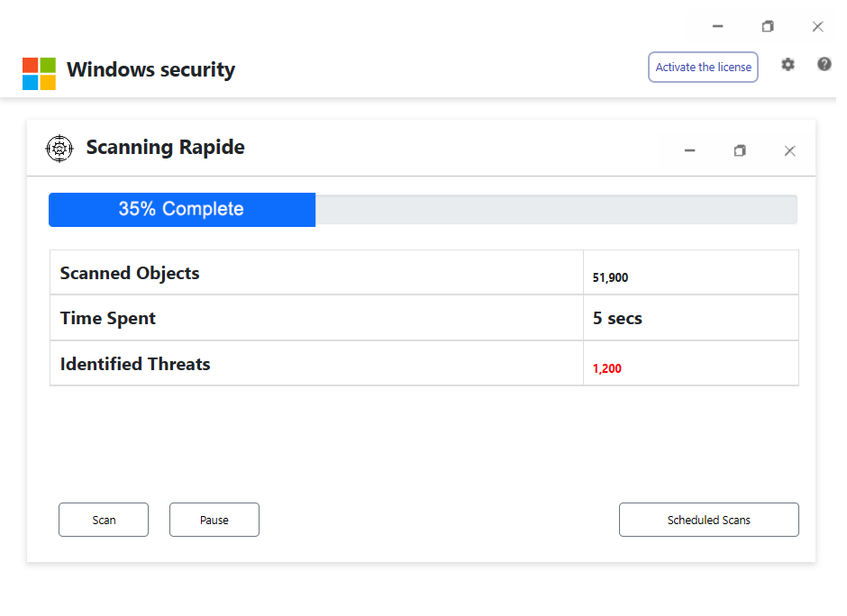Open Scheduled Scans
This screenshot has height=616, width=847.
[x=708, y=520]
